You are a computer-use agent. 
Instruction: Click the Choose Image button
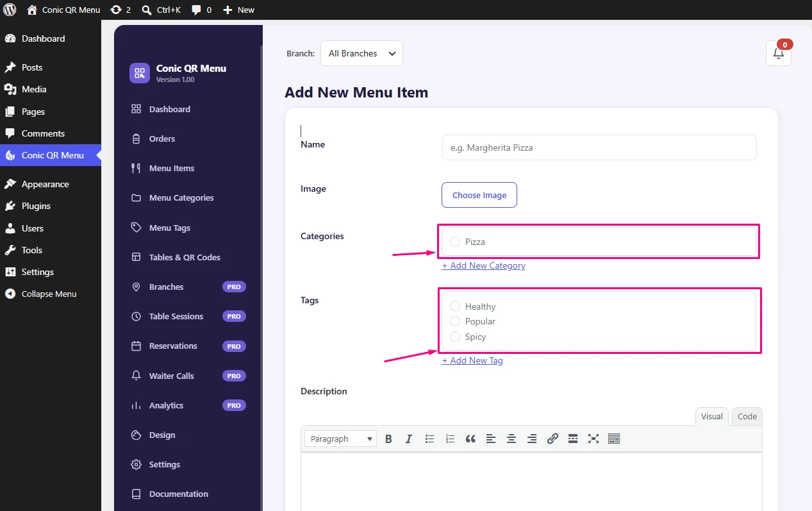click(x=479, y=195)
